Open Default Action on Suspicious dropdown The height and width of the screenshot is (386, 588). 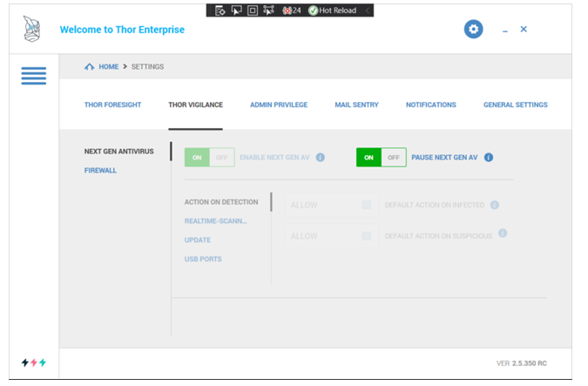pyautogui.click(x=332, y=236)
